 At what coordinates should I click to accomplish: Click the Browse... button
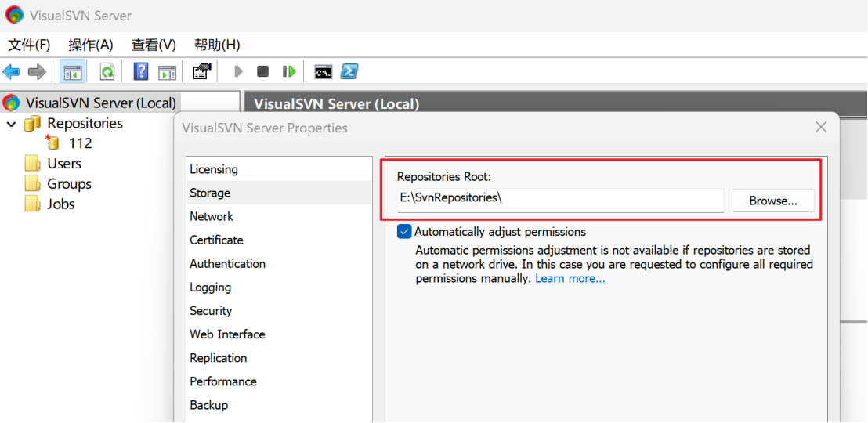point(772,201)
